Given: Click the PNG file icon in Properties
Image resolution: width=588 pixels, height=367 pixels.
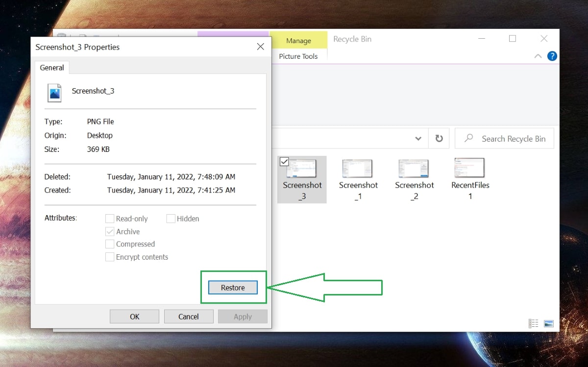Looking at the screenshot, I should pyautogui.click(x=54, y=92).
